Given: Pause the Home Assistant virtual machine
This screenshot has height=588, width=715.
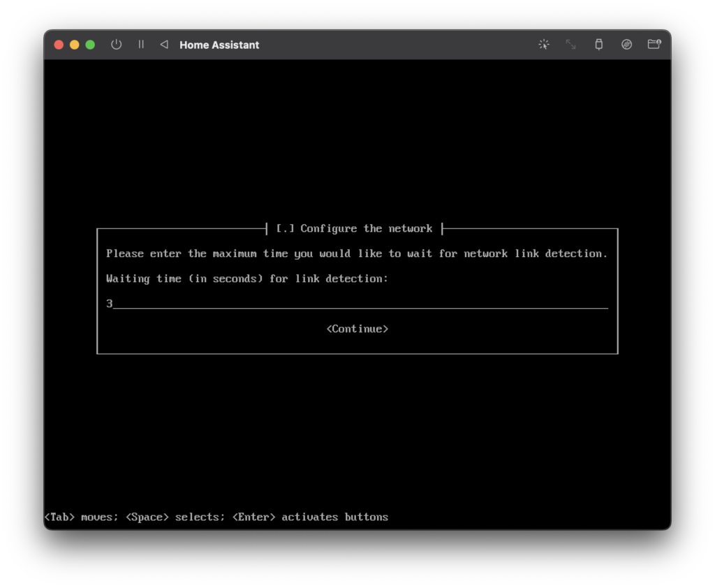Looking at the screenshot, I should 141,44.
